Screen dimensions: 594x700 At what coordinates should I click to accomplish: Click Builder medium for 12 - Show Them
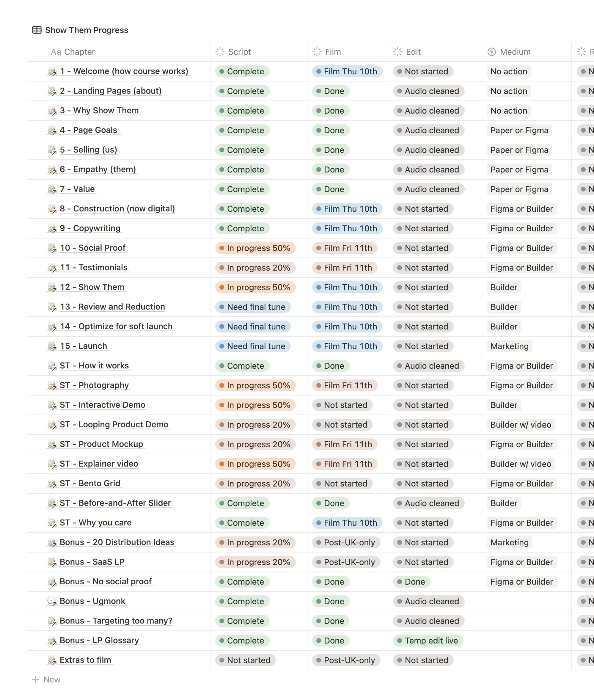(x=504, y=287)
